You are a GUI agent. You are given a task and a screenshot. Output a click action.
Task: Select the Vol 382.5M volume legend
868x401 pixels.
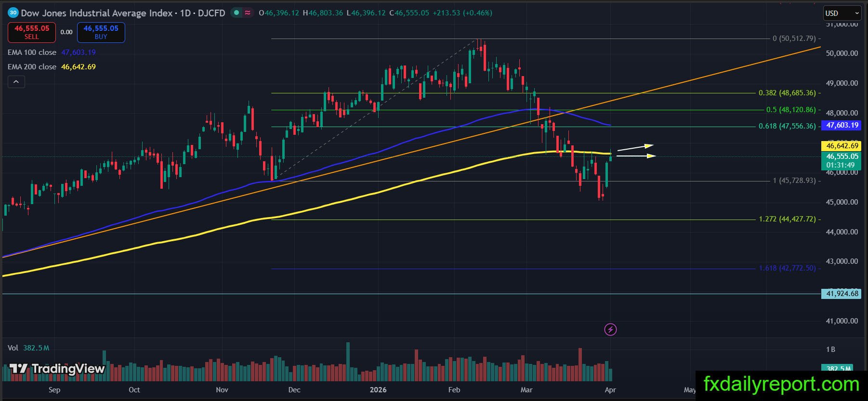[28, 348]
